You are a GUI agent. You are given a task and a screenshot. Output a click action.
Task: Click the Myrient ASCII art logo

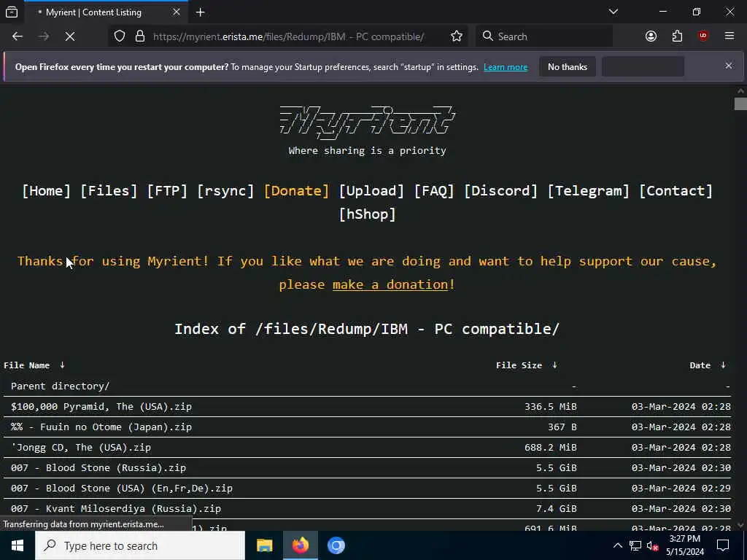point(368,122)
